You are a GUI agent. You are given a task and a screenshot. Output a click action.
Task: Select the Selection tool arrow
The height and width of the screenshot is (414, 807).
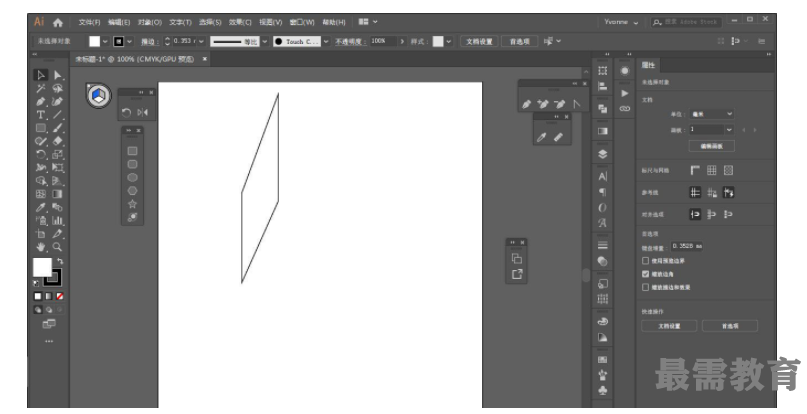(41, 75)
